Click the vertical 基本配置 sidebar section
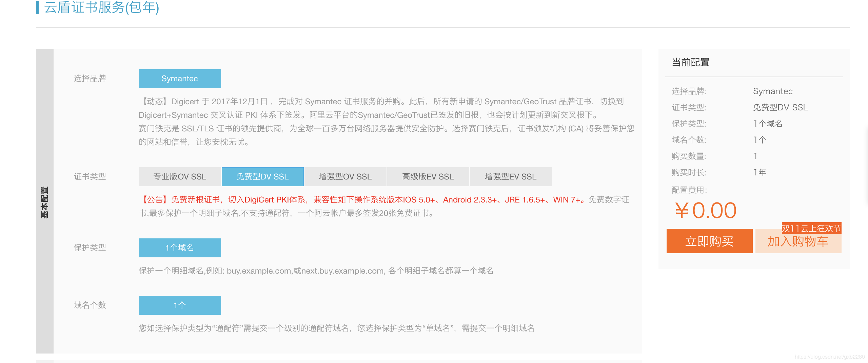The width and height of the screenshot is (868, 363). (x=45, y=202)
